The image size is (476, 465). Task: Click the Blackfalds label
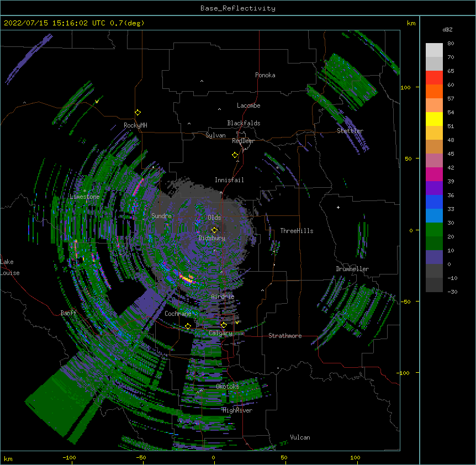(244, 123)
